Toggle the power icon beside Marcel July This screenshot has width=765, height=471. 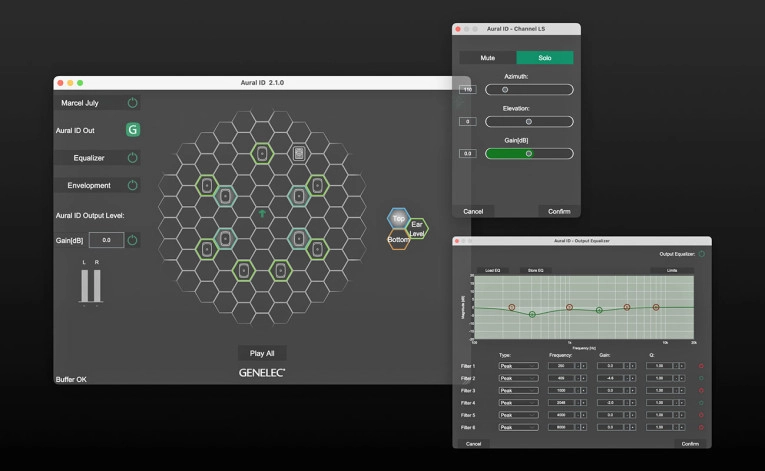click(x=132, y=103)
